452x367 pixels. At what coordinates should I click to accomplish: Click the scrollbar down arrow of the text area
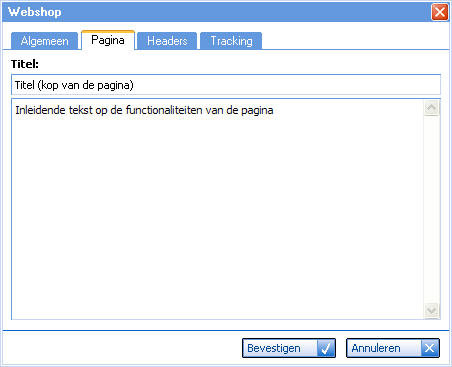[x=432, y=311]
